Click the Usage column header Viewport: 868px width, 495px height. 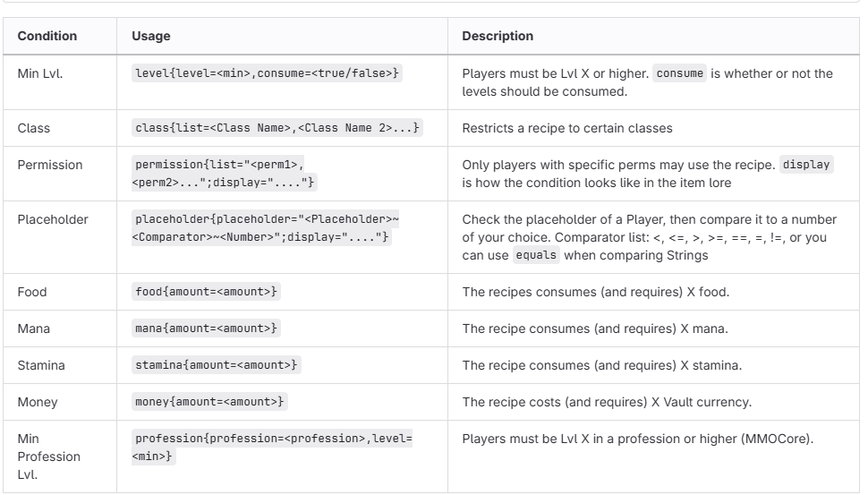click(x=151, y=37)
